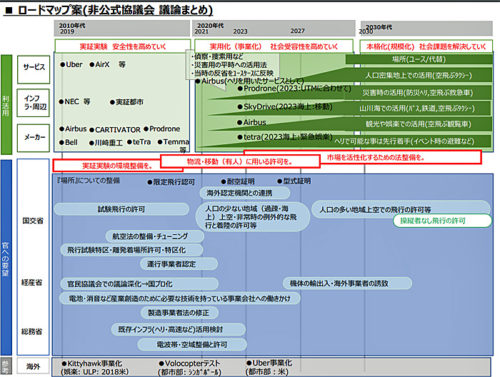This screenshot has height=377, width=500.
Task: Select the 'インフラ・周辺' row label
Action: pyautogui.click(x=34, y=103)
